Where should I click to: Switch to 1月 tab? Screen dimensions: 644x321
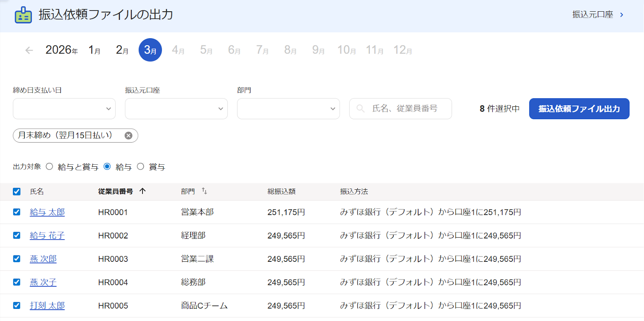point(95,50)
